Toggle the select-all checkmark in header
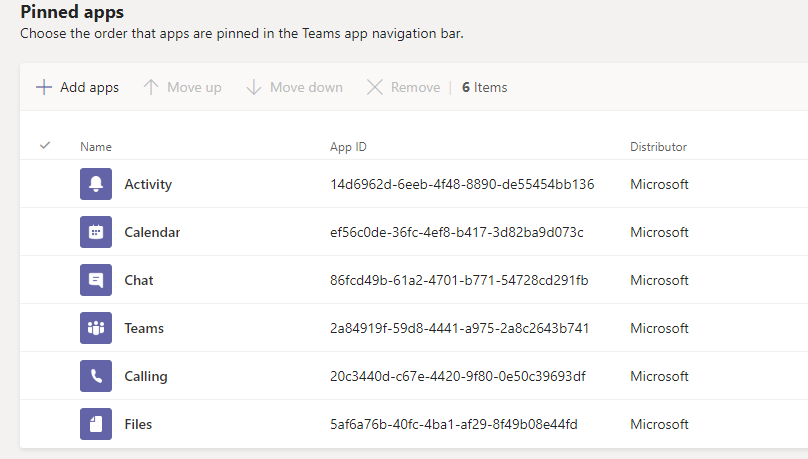The height and width of the screenshot is (459, 808). pyautogui.click(x=45, y=146)
